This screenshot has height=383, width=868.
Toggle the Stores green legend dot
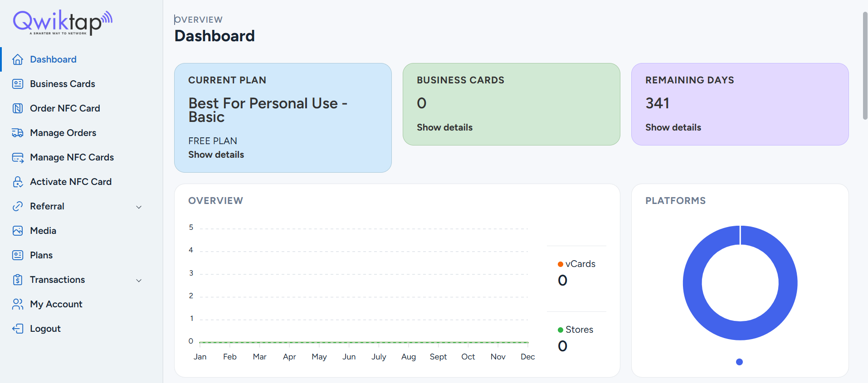pyautogui.click(x=561, y=330)
